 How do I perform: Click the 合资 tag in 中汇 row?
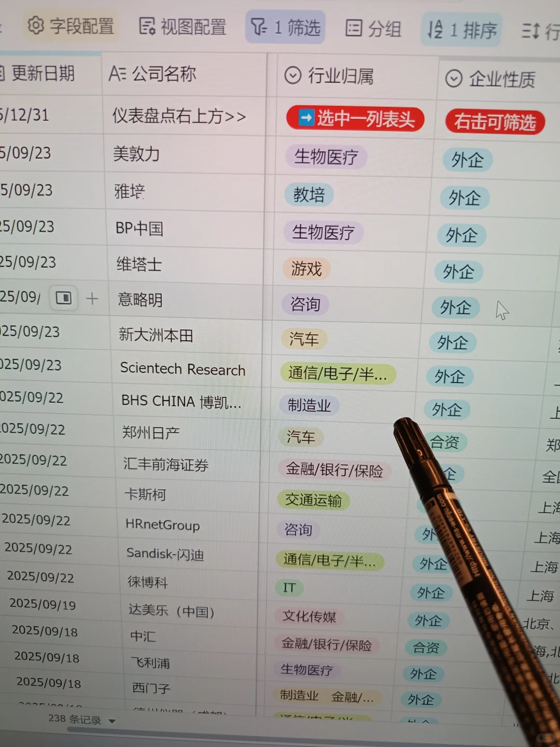click(x=426, y=647)
